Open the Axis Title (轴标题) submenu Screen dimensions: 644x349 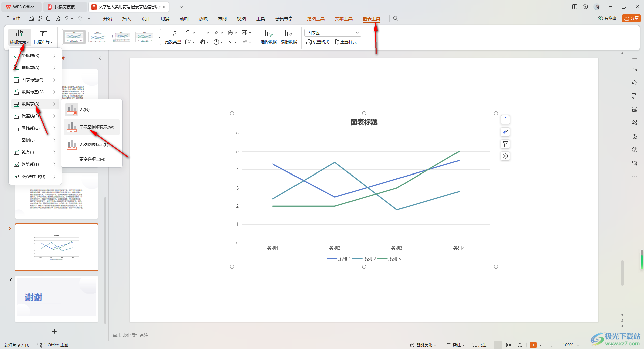[x=35, y=68]
